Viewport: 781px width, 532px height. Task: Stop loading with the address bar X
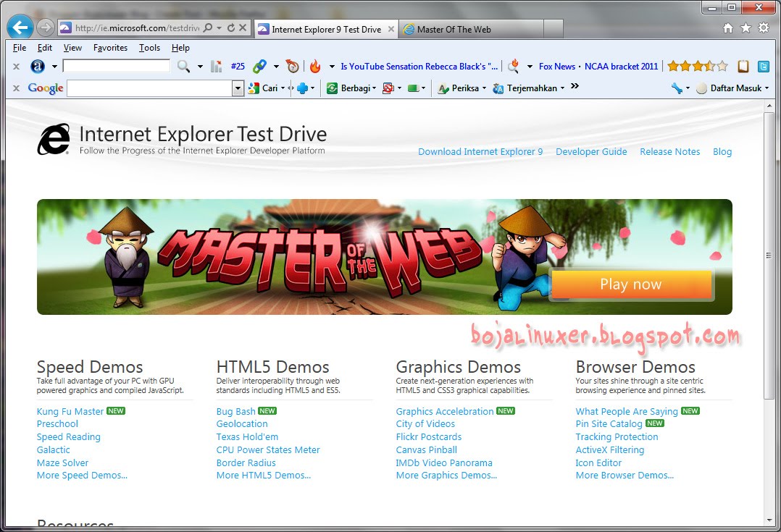(243, 28)
